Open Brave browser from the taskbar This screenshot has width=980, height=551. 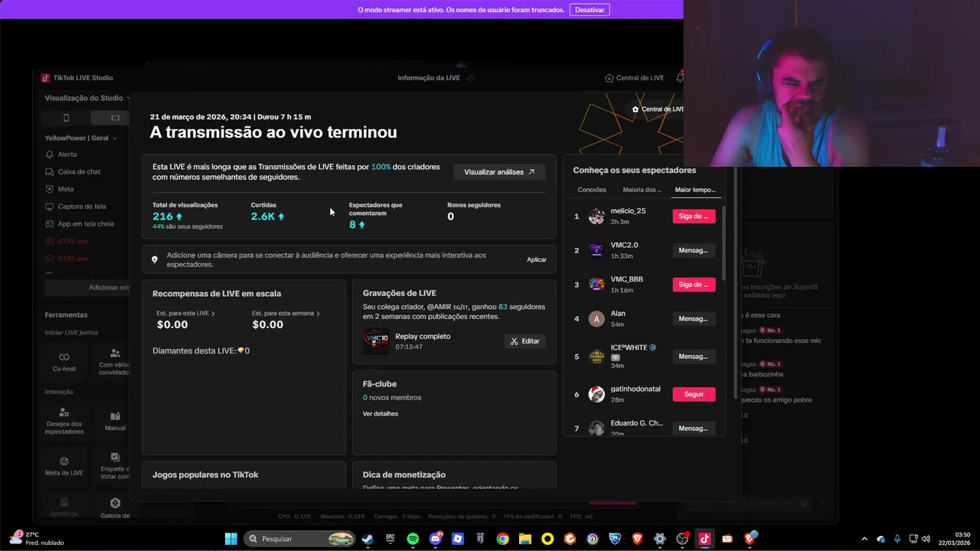pos(638,539)
